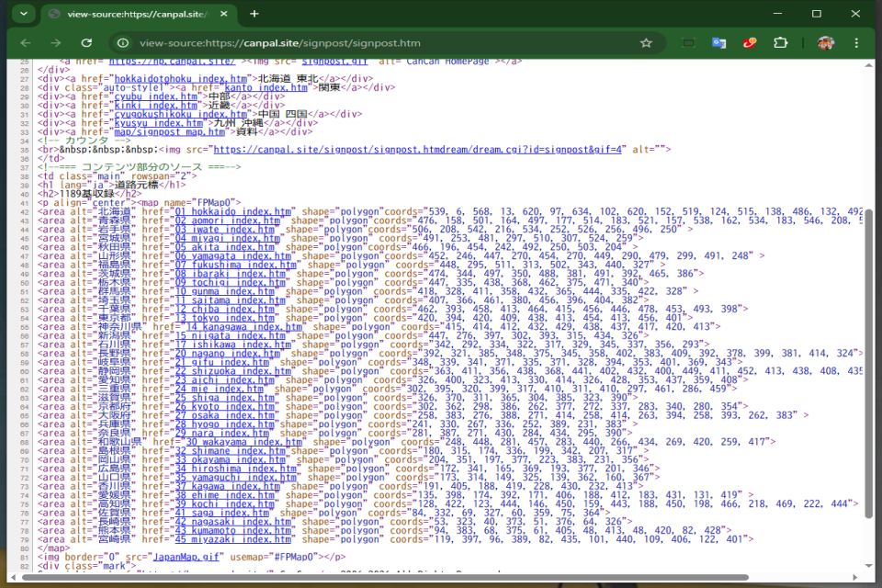View site information icon in address bar
882x588 pixels.
(122, 43)
